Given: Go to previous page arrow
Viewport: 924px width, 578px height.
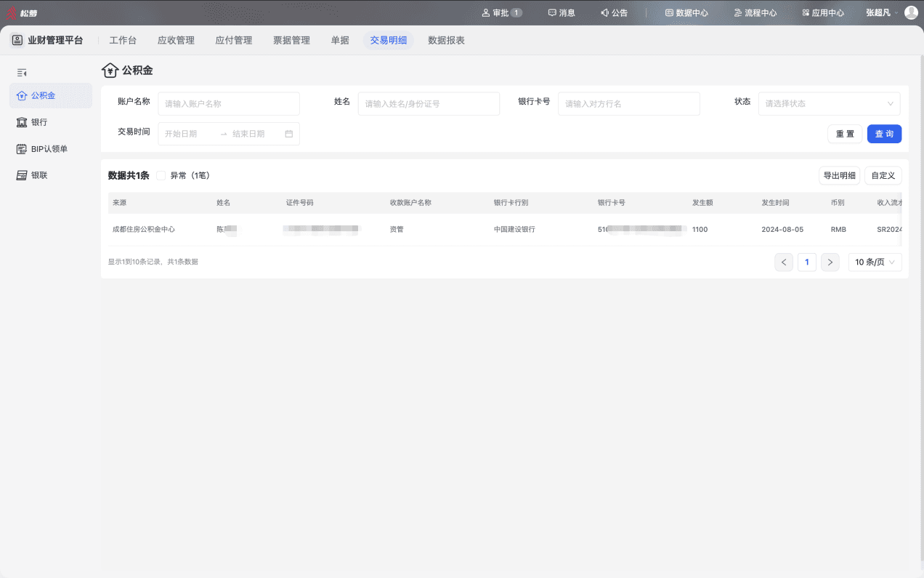Looking at the screenshot, I should coord(784,262).
